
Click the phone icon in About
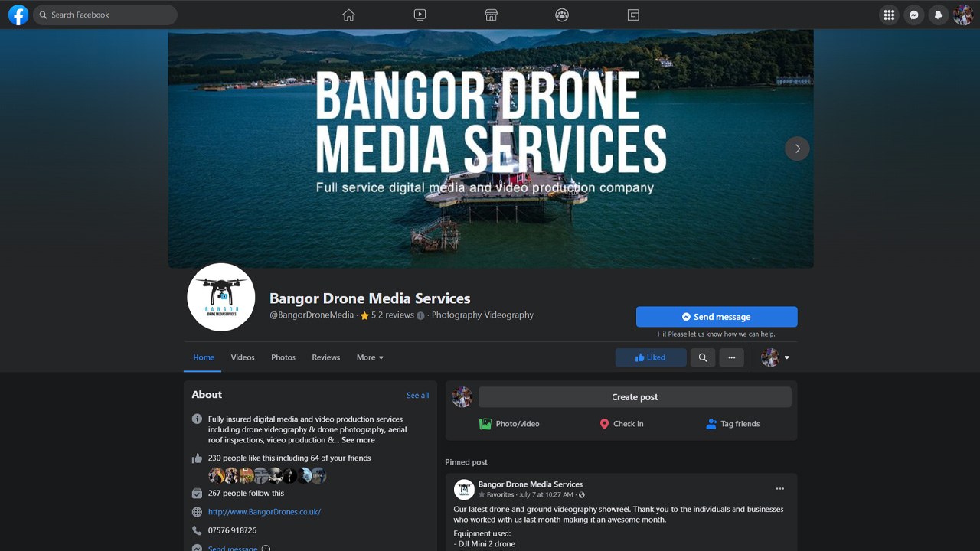click(197, 530)
